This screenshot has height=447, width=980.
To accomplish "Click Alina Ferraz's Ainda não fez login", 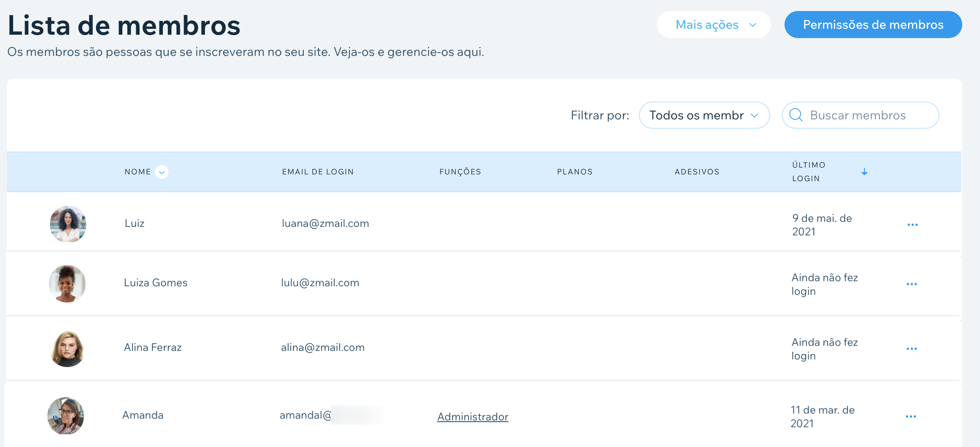I will 825,349.
